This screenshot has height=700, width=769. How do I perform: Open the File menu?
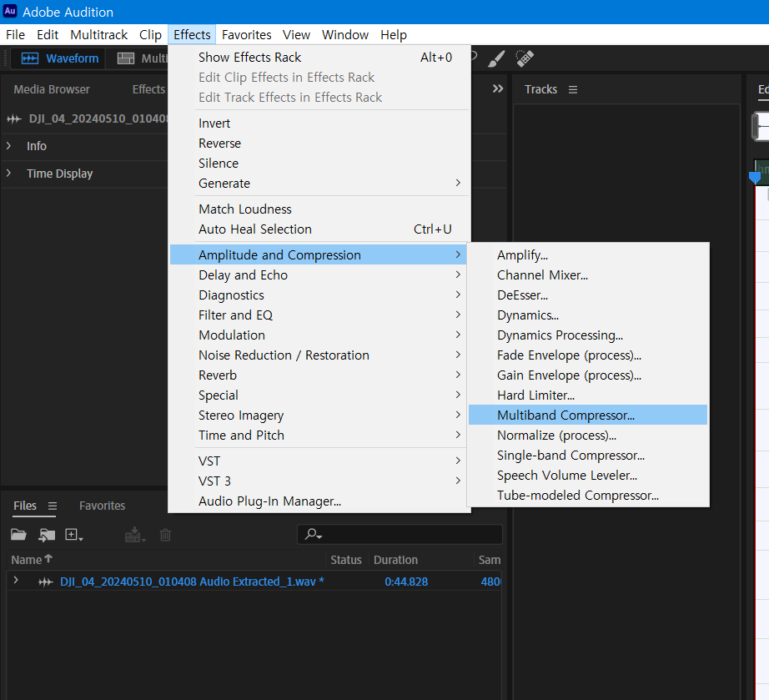15,35
